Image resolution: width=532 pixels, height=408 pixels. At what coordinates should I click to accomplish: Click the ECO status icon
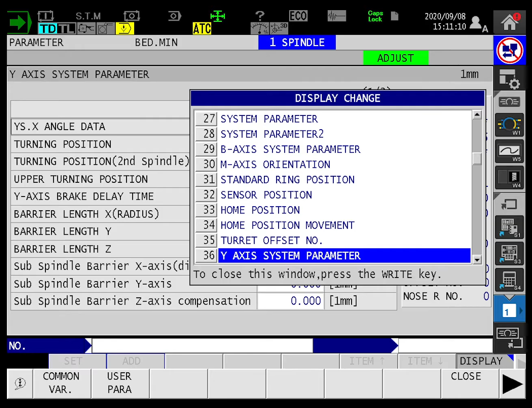coord(298,16)
